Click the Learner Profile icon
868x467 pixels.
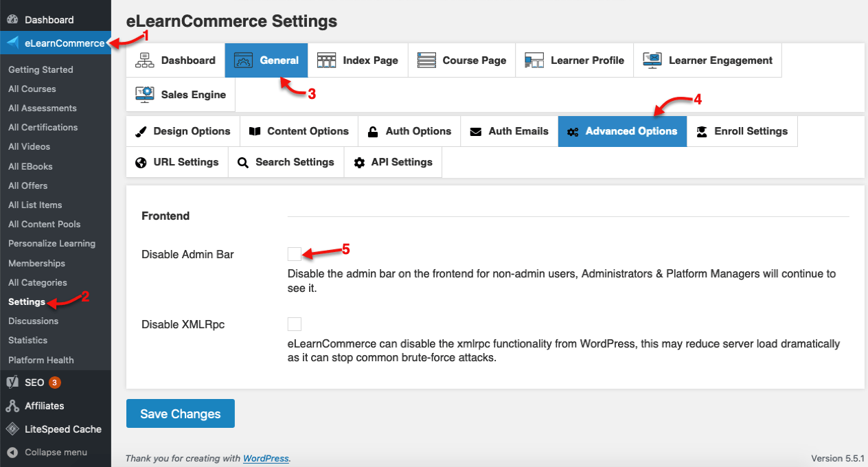point(534,60)
